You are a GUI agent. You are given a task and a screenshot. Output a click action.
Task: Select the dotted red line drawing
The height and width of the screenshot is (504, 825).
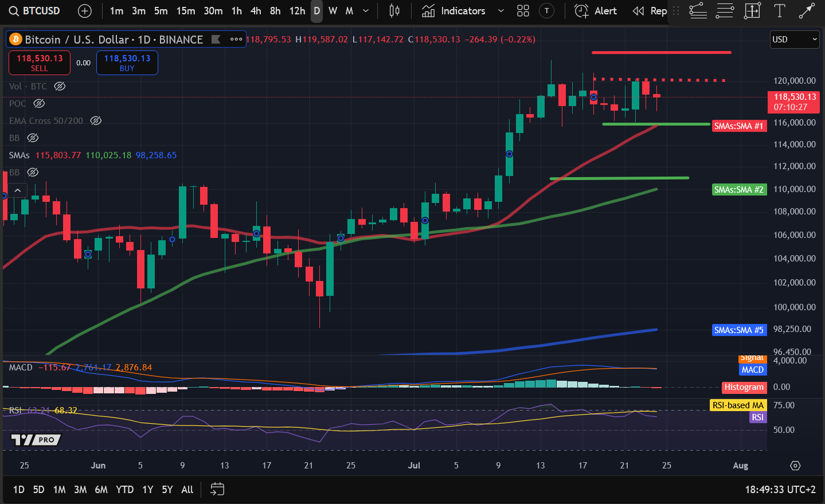click(659, 80)
